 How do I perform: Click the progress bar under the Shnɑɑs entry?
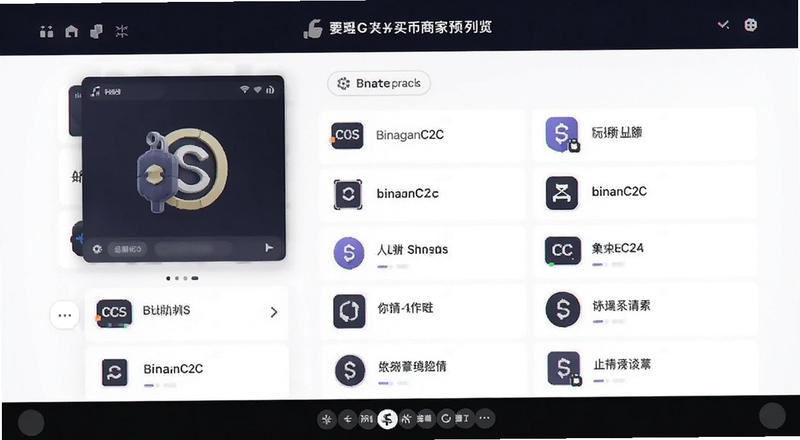(393, 266)
